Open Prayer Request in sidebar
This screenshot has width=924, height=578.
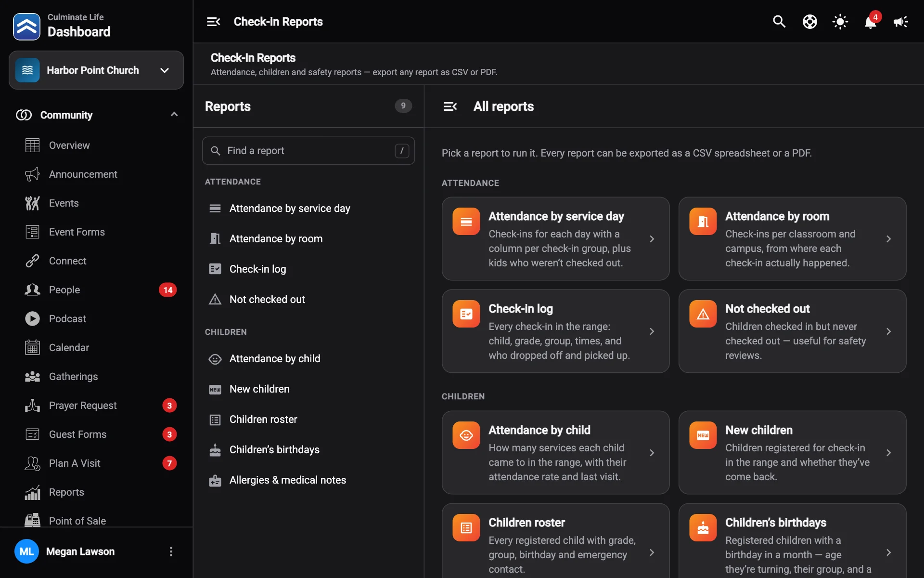pos(96,406)
